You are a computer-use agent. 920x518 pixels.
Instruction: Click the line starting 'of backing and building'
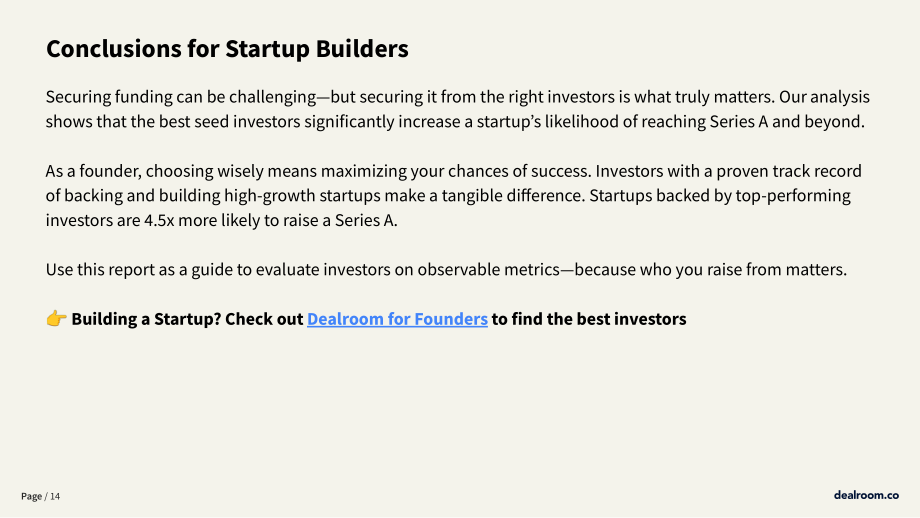tap(448, 196)
